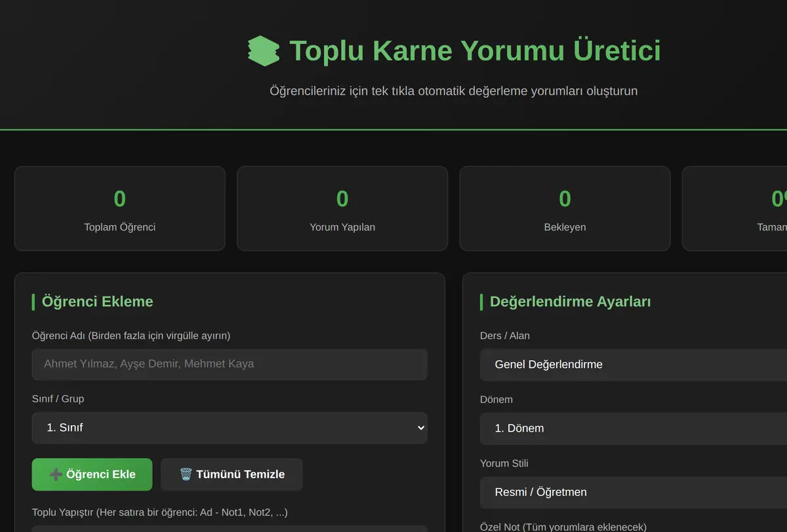
Task: Click the subtitle starting with Öğrencileriniz için
Action: (x=454, y=91)
